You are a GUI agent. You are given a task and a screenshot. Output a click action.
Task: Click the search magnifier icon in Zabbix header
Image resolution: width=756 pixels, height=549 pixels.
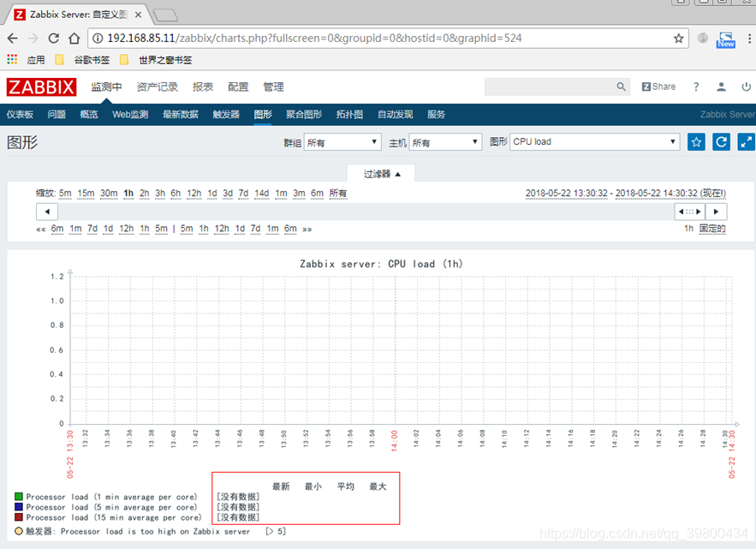pyautogui.click(x=621, y=87)
